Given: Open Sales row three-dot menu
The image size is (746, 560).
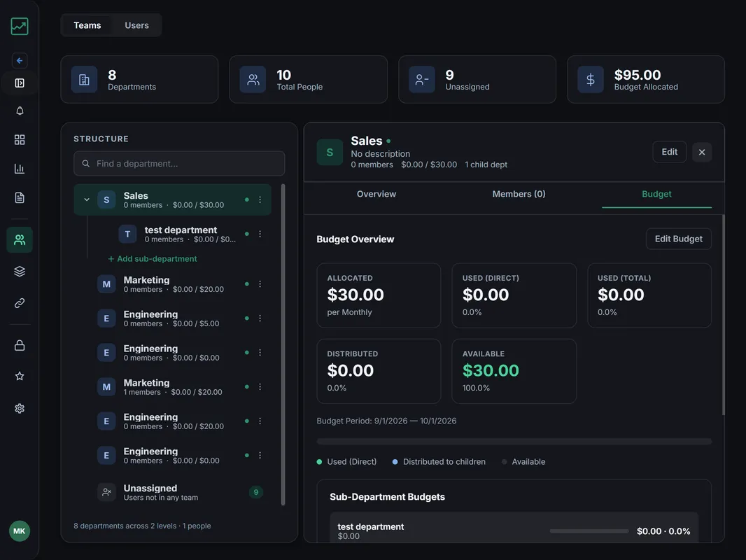Looking at the screenshot, I should pos(260,199).
